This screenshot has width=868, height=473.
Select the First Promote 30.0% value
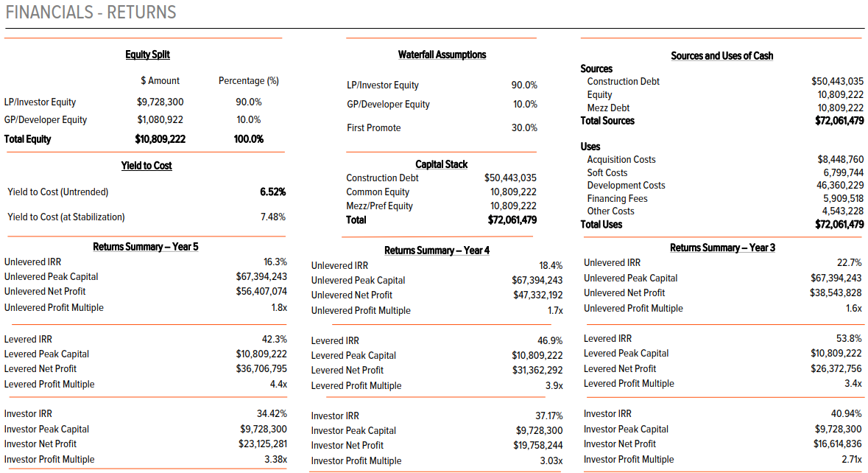(524, 127)
